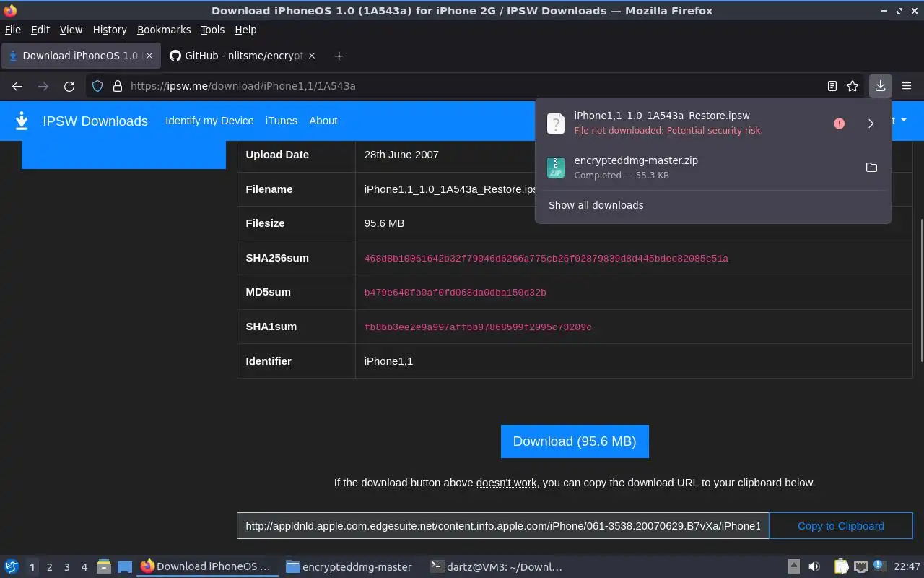This screenshot has height=578, width=924.
Task: Click the Download (95.6 MB) button
Action: click(x=575, y=441)
